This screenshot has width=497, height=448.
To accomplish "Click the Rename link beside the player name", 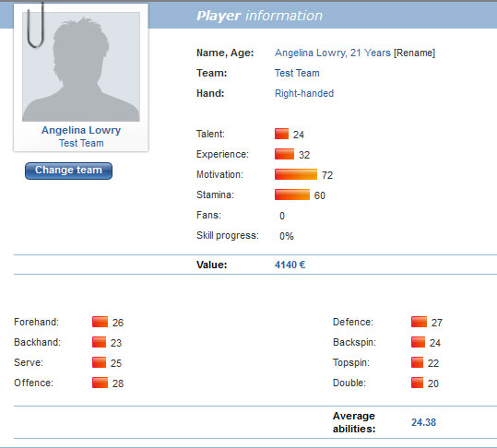I will tap(414, 53).
